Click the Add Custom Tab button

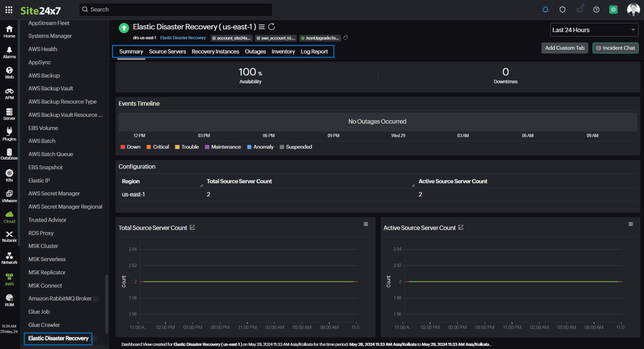tap(564, 48)
